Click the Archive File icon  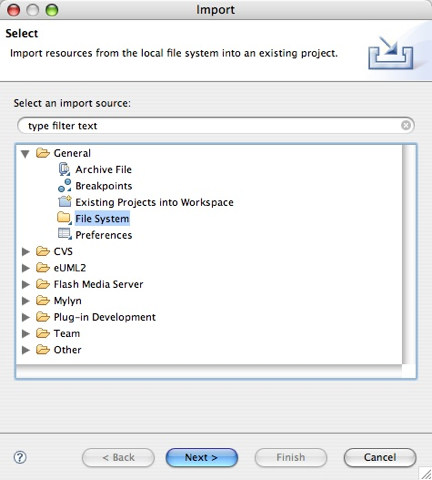[x=64, y=169]
